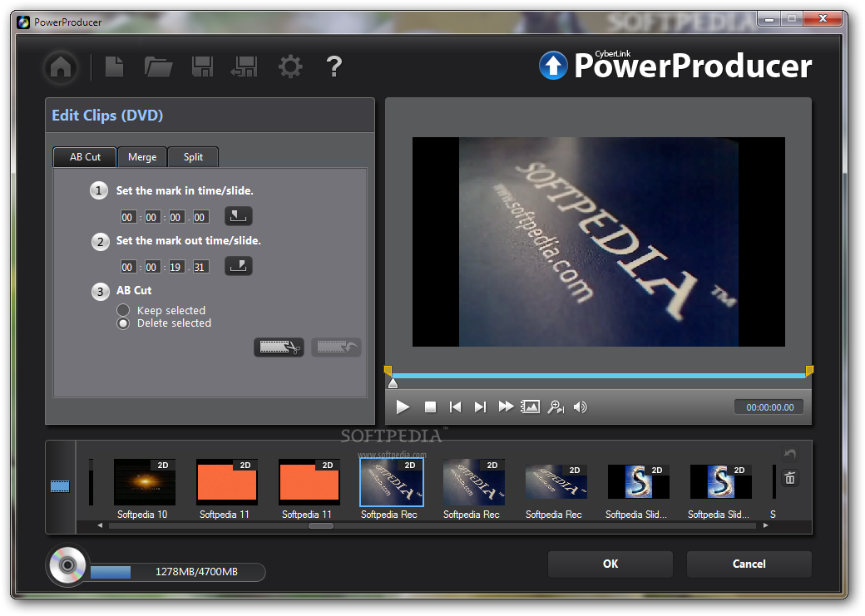Step to next frame
The width and height of the screenshot is (865, 616).
pyautogui.click(x=481, y=407)
